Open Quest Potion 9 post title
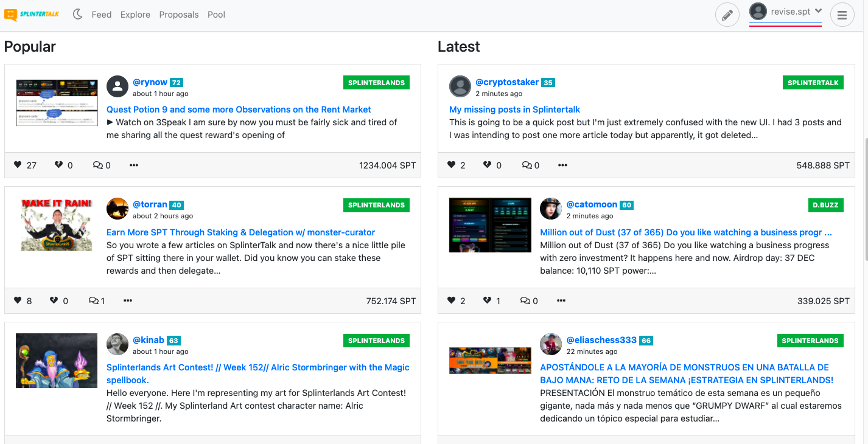The height and width of the screenshot is (444, 868). tap(239, 109)
